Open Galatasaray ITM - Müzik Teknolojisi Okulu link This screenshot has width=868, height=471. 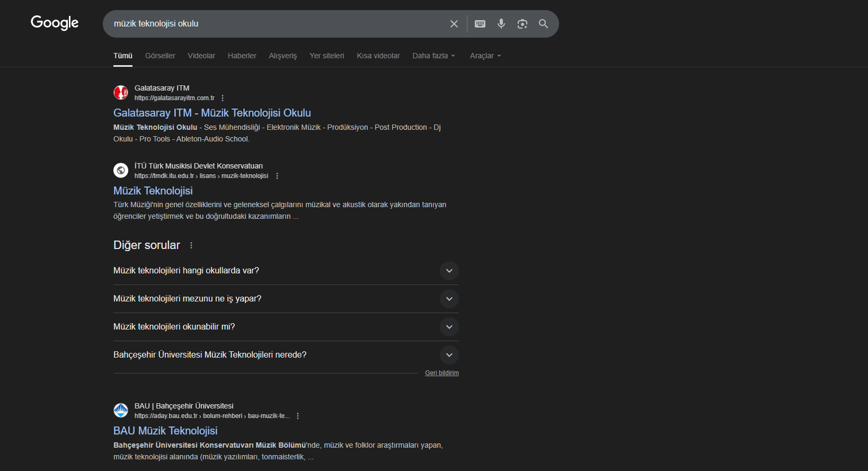pos(212,113)
